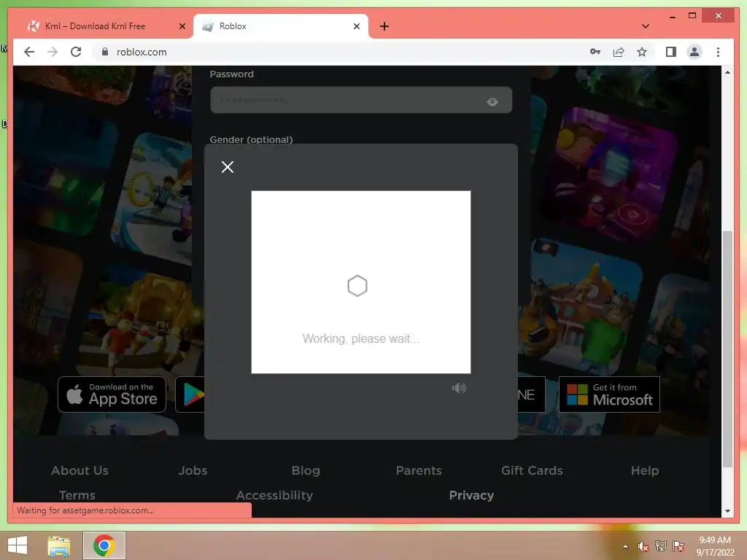This screenshot has height=560, width=747.
Task: Click into the Password field
Action: [x=361, y=100]
